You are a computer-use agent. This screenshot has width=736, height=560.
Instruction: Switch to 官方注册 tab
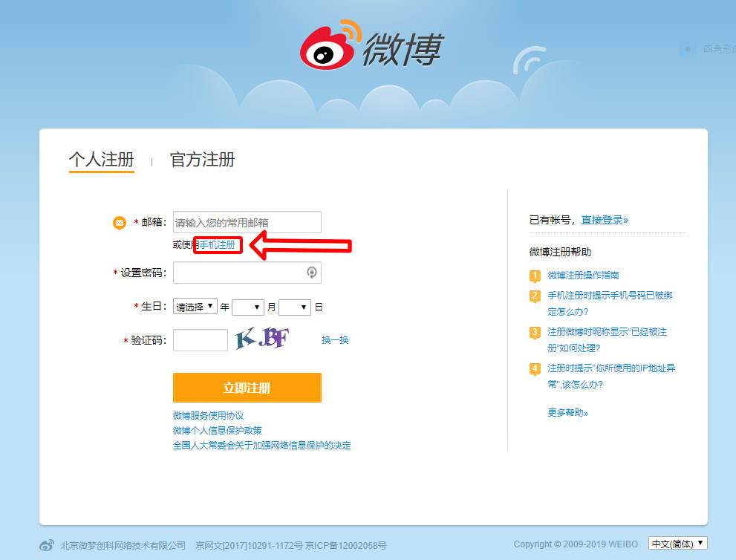coord(202,160)
